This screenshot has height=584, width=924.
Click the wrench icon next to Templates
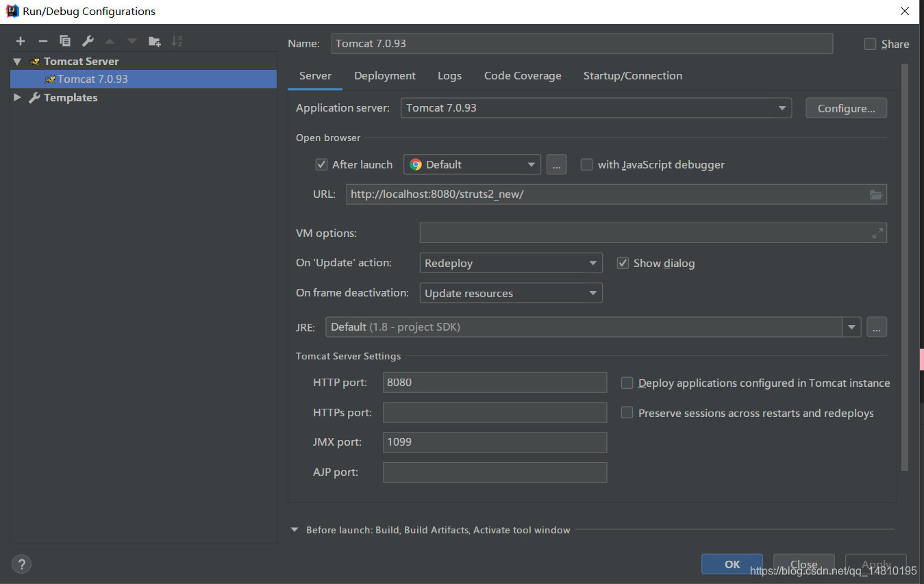(34, 98)
